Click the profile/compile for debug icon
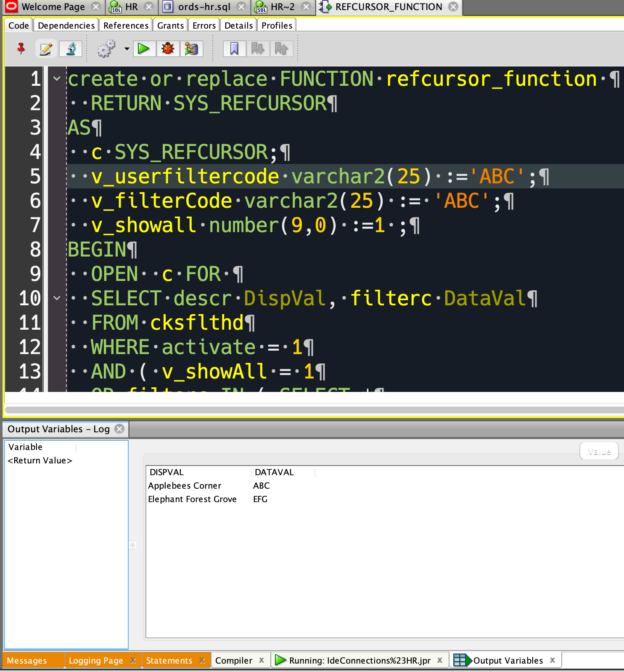Screen dimensions: 624x672 191,49
